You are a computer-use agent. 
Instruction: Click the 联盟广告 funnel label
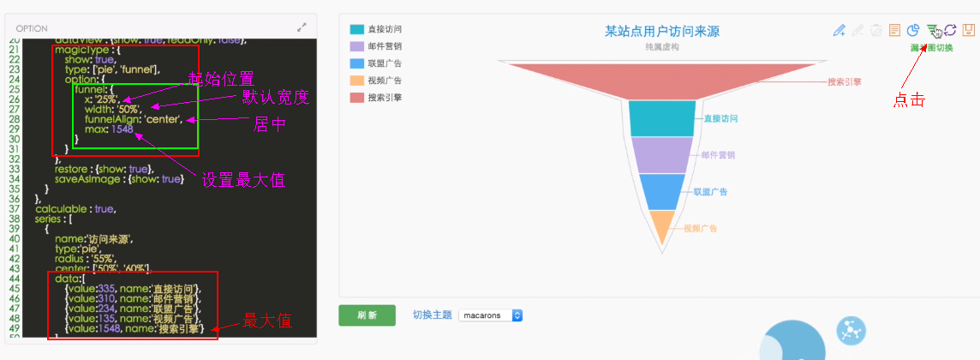point(710,192)
